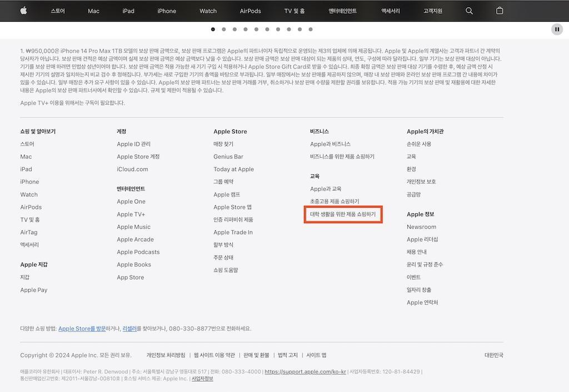Open Genius Bar footer link
569x392 pixels.
pyautogui.click(x=228, y=157)
